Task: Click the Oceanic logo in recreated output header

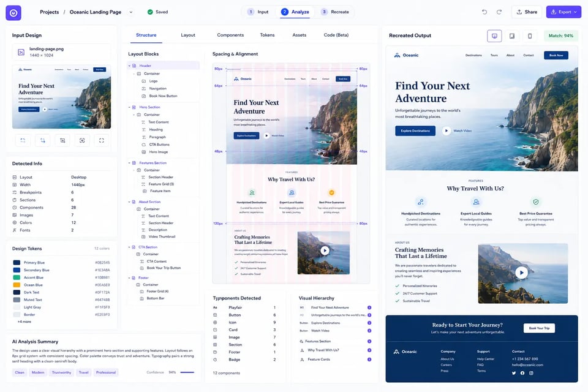Action: pyautogui.click(x=406, y=55)
